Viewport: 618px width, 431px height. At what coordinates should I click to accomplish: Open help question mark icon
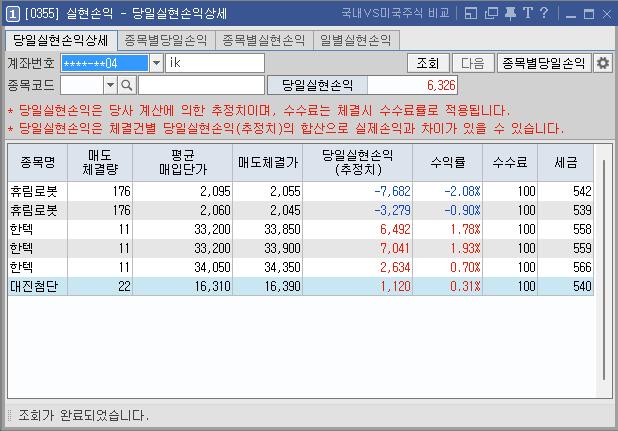544,14
